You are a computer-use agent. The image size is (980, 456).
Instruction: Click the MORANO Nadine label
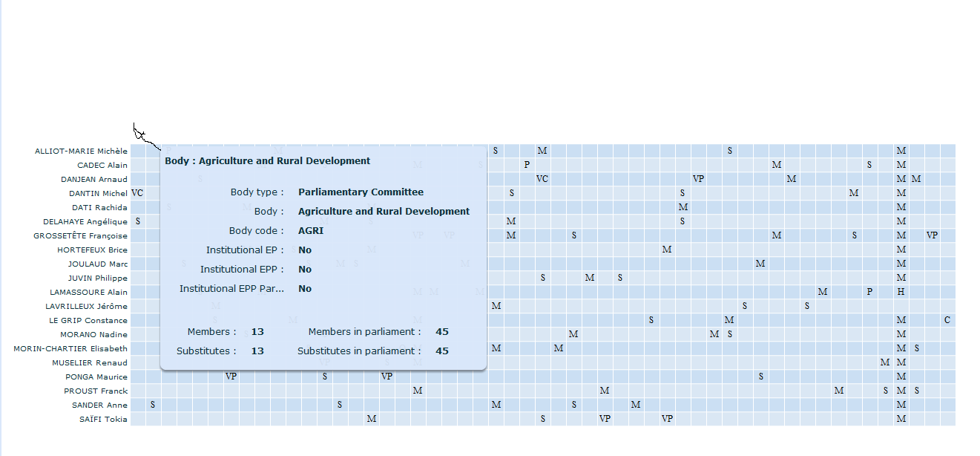93,334
